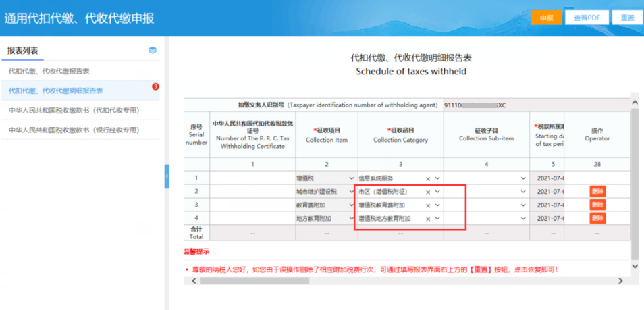The image size is (644, 310).
Task: Delete row 2 with the 删除 button
Action: (597, 192)
